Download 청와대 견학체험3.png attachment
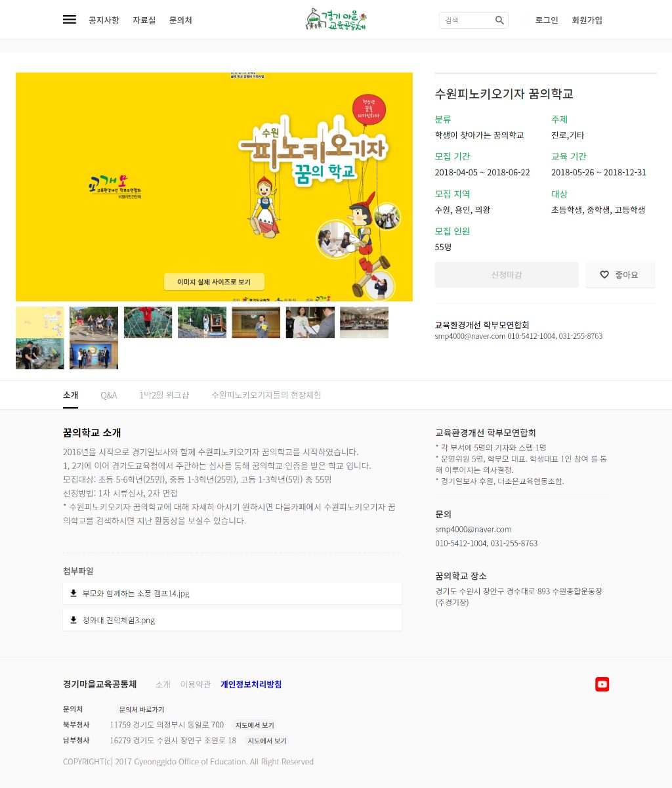The height and width of the screenshot is (788, 672). (232, 620)
